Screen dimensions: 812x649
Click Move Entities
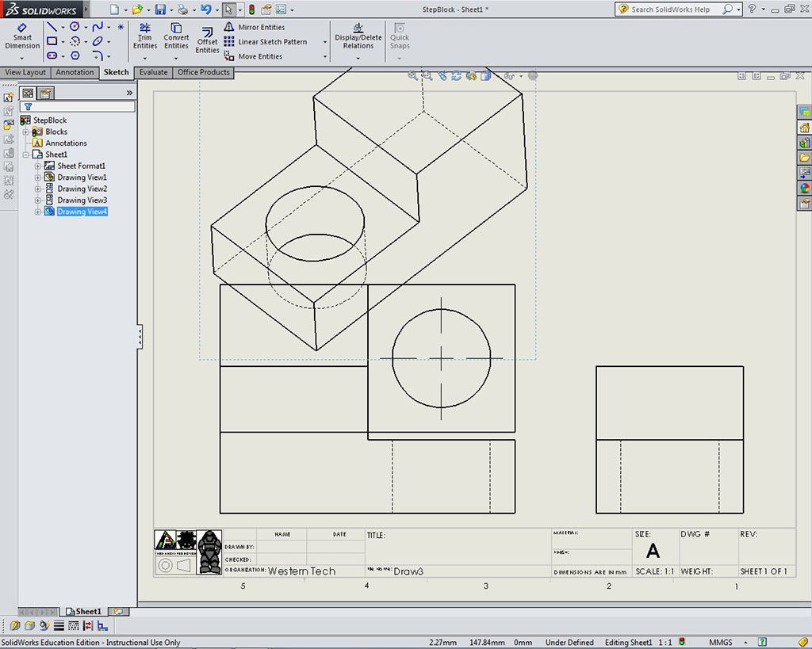coord(259,57)
